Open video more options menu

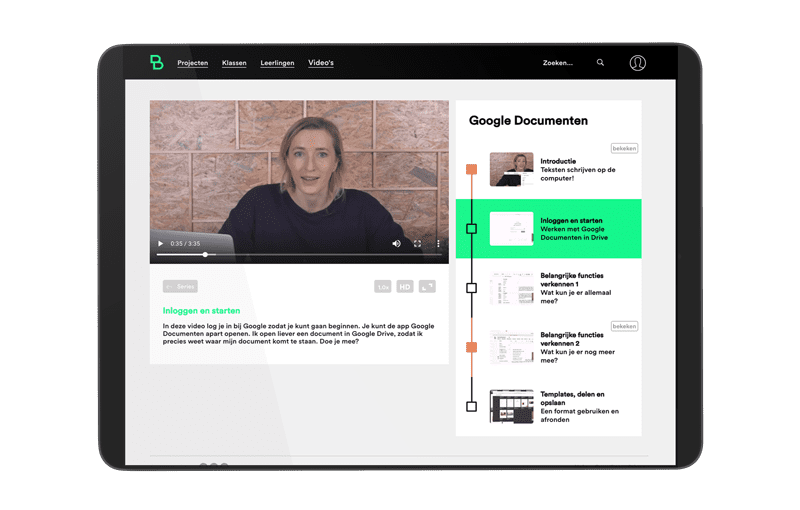[438, 244]
